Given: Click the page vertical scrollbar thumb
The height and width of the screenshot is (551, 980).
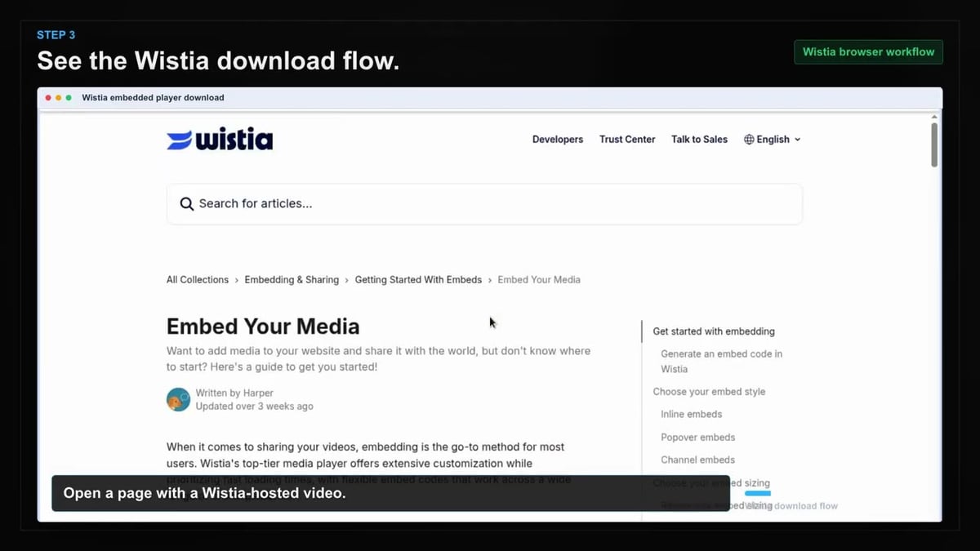Looking at the screenshot, I should (934, 144).
